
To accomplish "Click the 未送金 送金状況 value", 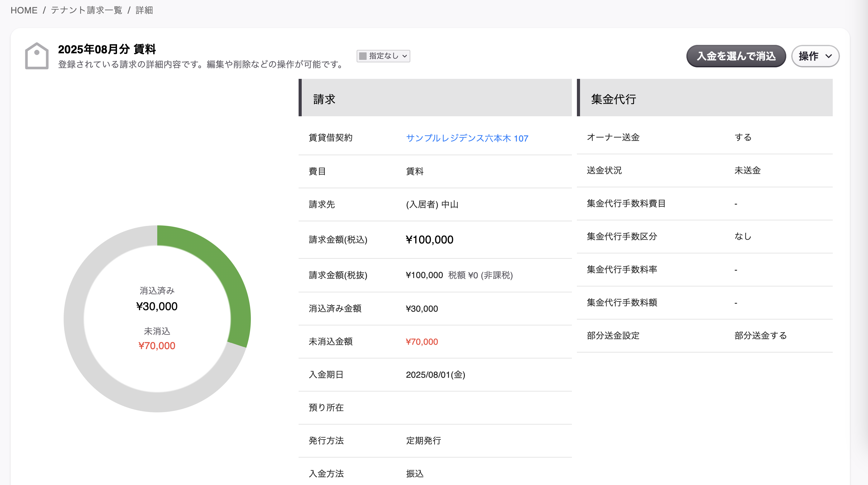I will tap(747, 170).
